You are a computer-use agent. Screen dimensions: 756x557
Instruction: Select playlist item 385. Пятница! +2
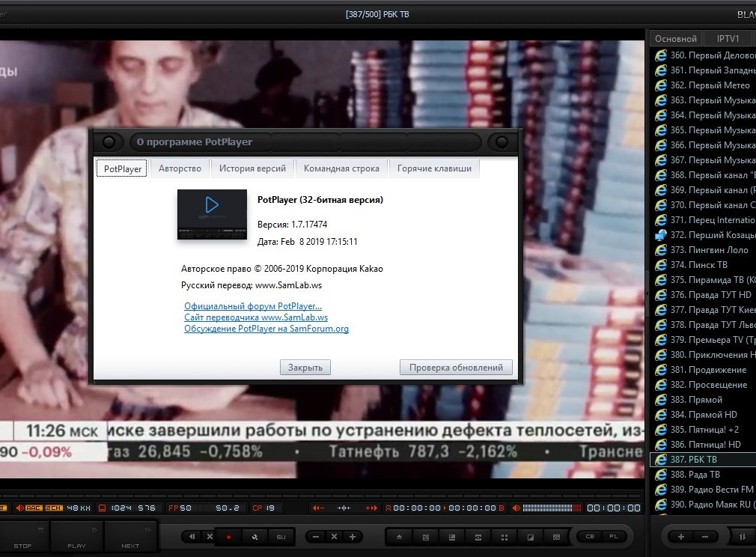(x=704, y=430)
